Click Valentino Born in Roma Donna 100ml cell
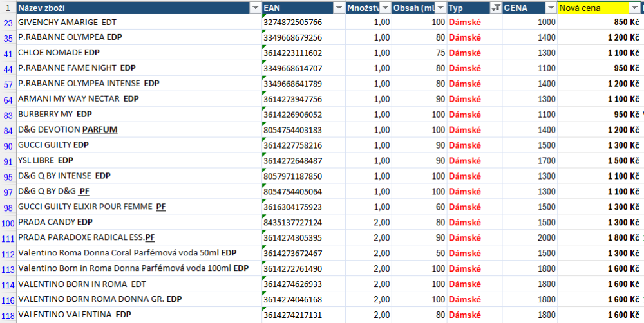644x323 pixels. tap(139, 268)
